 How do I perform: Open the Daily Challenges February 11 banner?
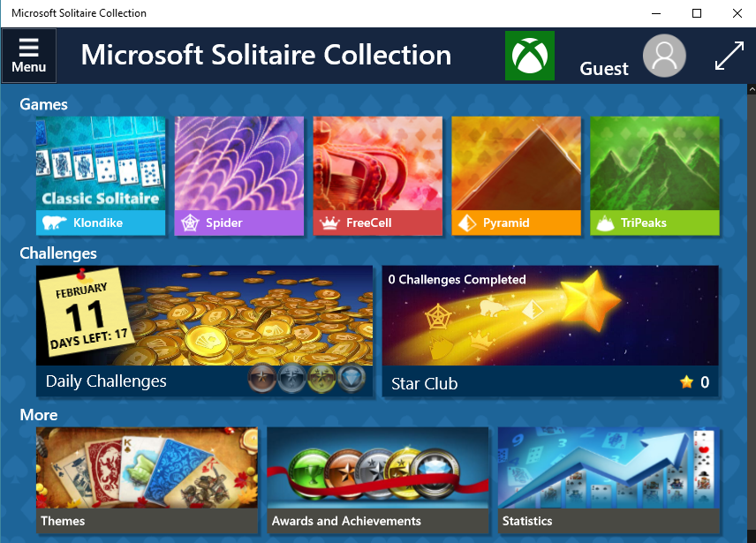204,331
